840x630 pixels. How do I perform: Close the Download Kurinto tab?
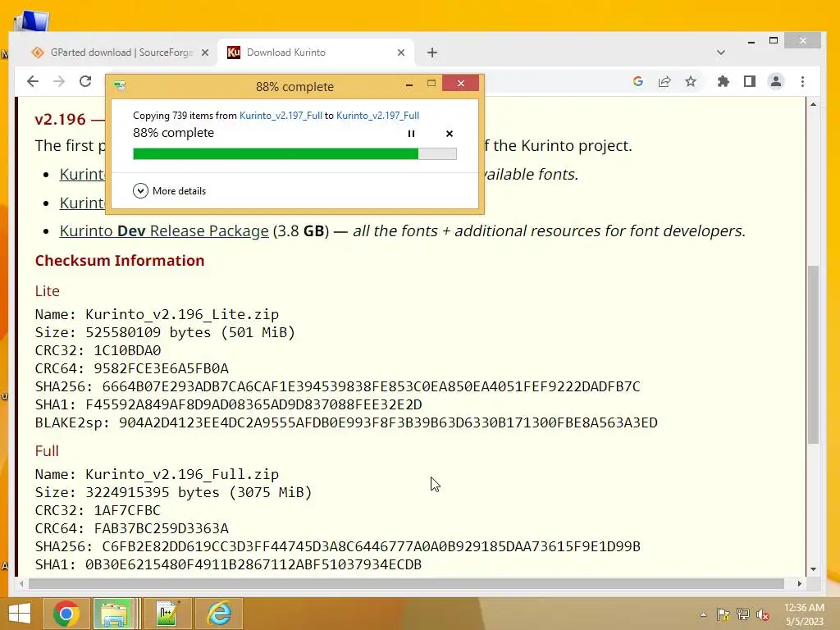point(400,52)
